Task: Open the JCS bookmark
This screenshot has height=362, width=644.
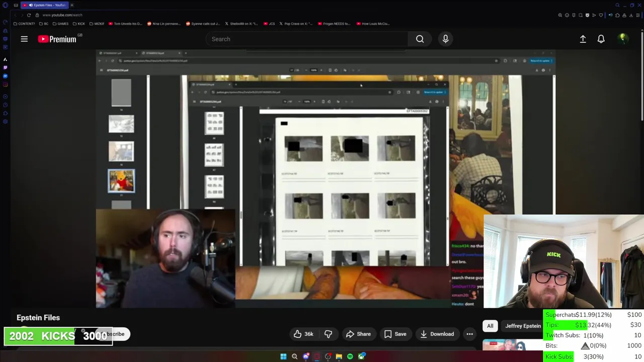Action: pyautogui.click(x=270, y=24)
